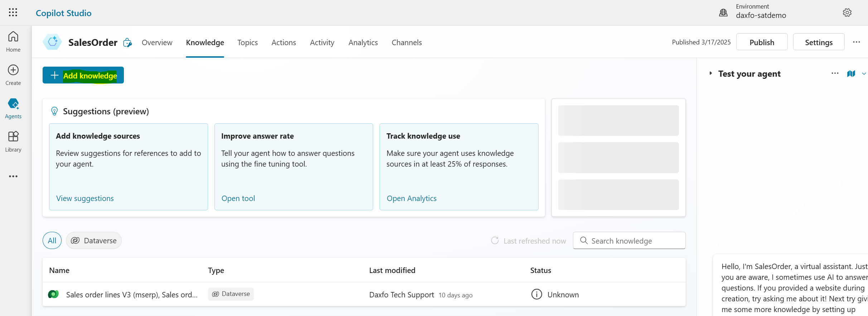Open the Analytics tab

[363, 43]
